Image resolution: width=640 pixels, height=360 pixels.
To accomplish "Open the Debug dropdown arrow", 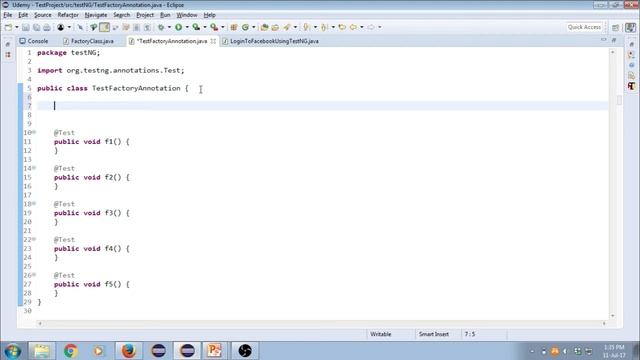I will tap(169, 27).
